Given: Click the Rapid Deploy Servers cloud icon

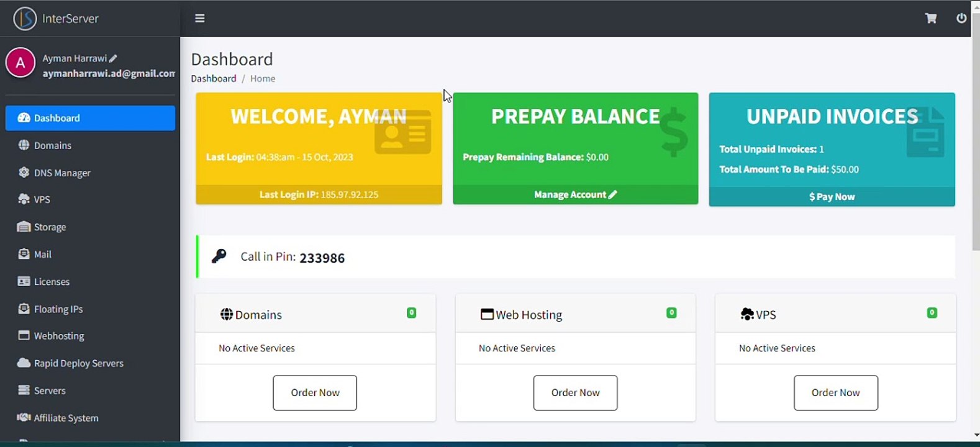Looking at the screenshot, I should pos(24,363).
